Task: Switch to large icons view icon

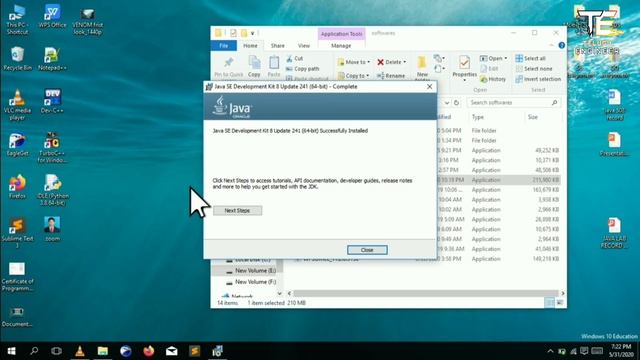Action: coord(560,302)
